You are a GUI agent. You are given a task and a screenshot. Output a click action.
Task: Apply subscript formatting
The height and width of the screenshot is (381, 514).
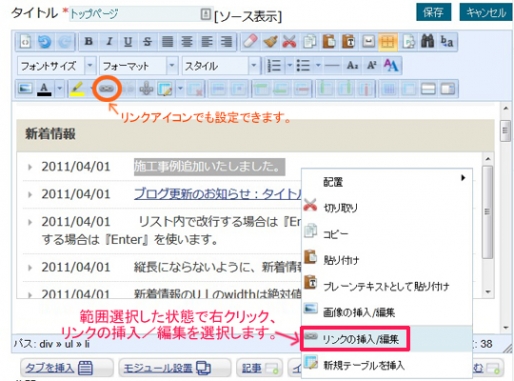click(x=352, y=66)
